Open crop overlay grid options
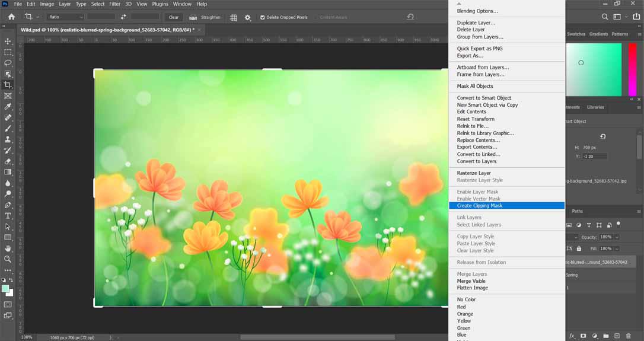 pyautogui.click(x=234, y=17)
